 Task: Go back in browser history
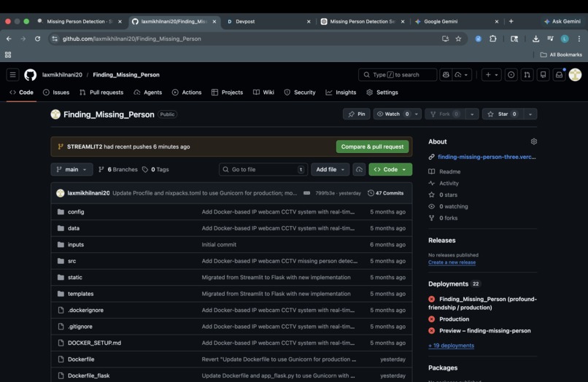tap(9, 39)
